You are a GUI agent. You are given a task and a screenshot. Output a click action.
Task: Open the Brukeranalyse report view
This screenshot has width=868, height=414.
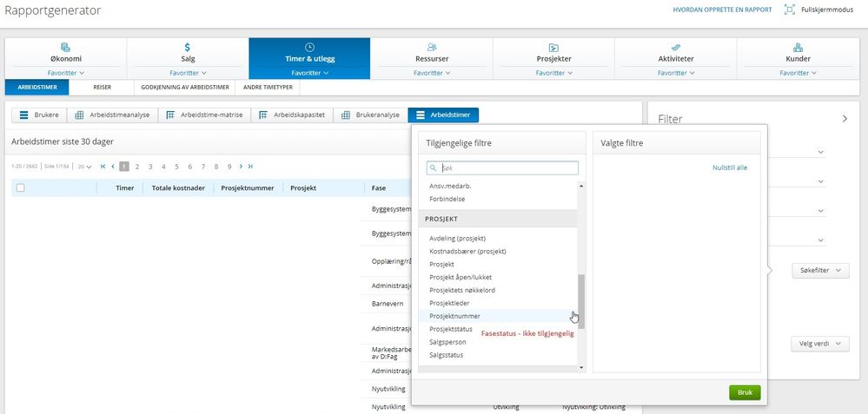pos(370,115)
